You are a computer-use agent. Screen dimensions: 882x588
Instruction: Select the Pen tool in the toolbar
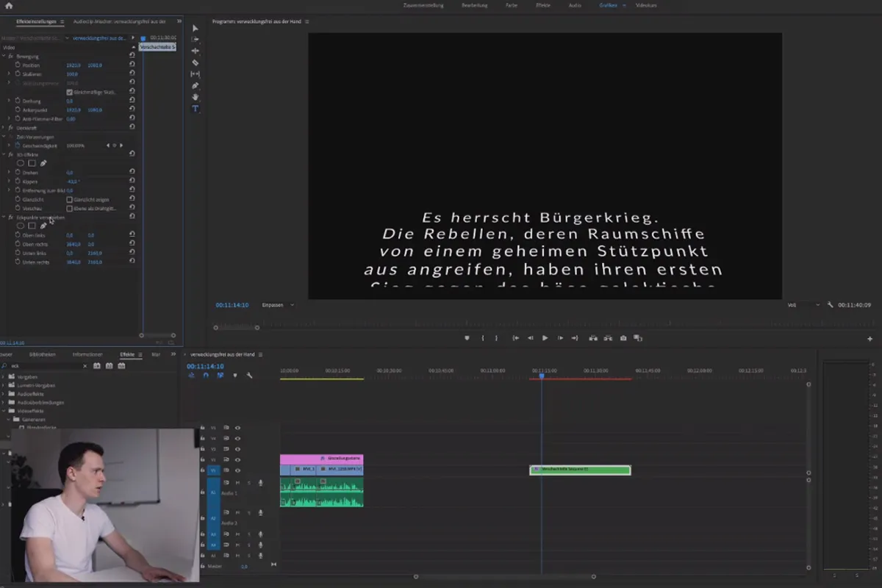[x=196, y=86]
